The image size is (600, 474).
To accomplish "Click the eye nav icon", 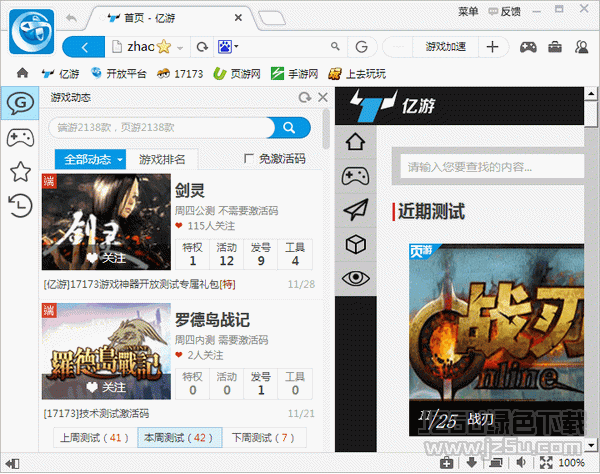I will pyautogui.click(x=355, y=278).
